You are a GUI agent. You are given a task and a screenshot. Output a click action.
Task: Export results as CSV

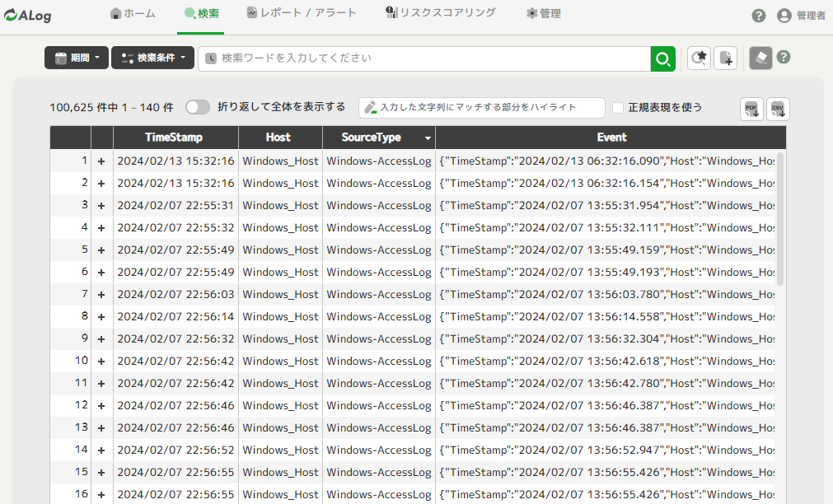(778, 110)
